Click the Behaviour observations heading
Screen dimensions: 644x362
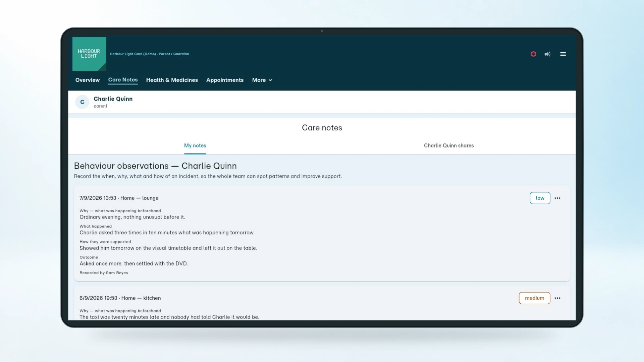pyautogui.click(x=155, y=166)
